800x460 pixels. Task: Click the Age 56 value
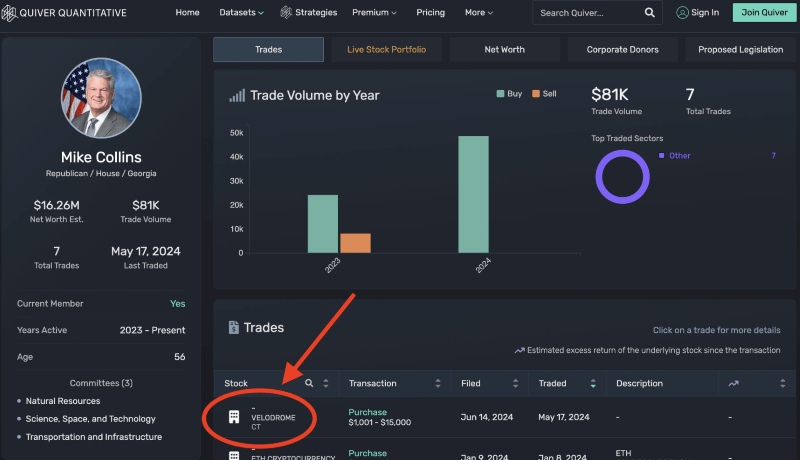pyautogui.click(x=180, y=356)
